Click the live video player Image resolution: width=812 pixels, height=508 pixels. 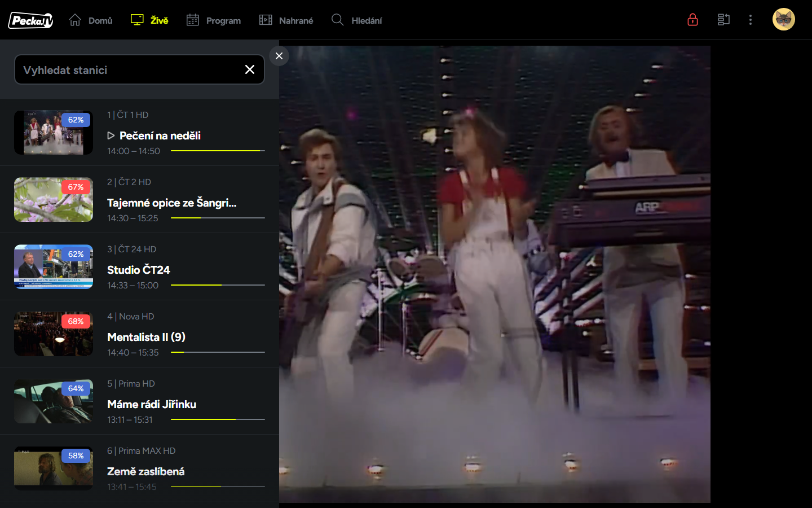coord(495,274)
